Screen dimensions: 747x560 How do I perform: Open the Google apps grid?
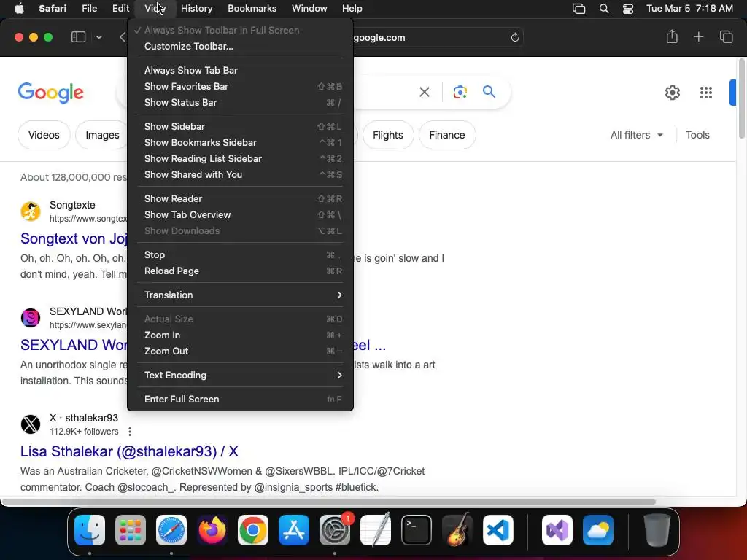point(706,93)
